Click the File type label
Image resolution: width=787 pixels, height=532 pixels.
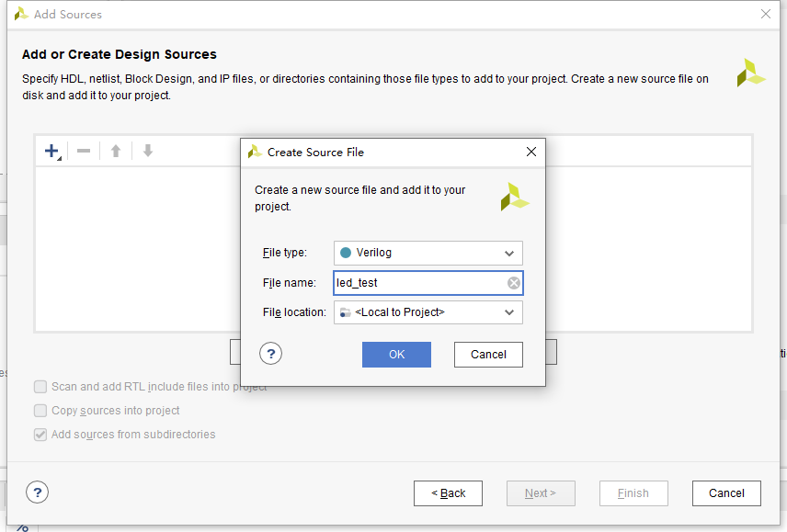pyautogui.click(x=285, y=253)
